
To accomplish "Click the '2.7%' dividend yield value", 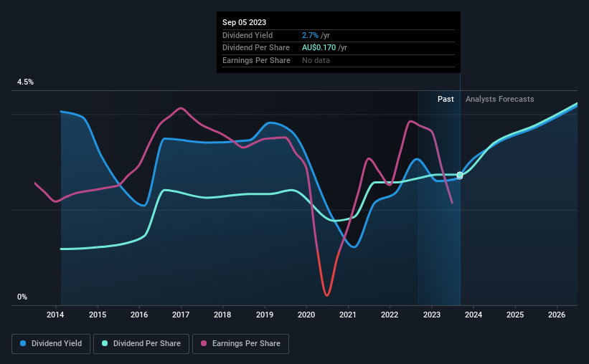I will [310, 35].
